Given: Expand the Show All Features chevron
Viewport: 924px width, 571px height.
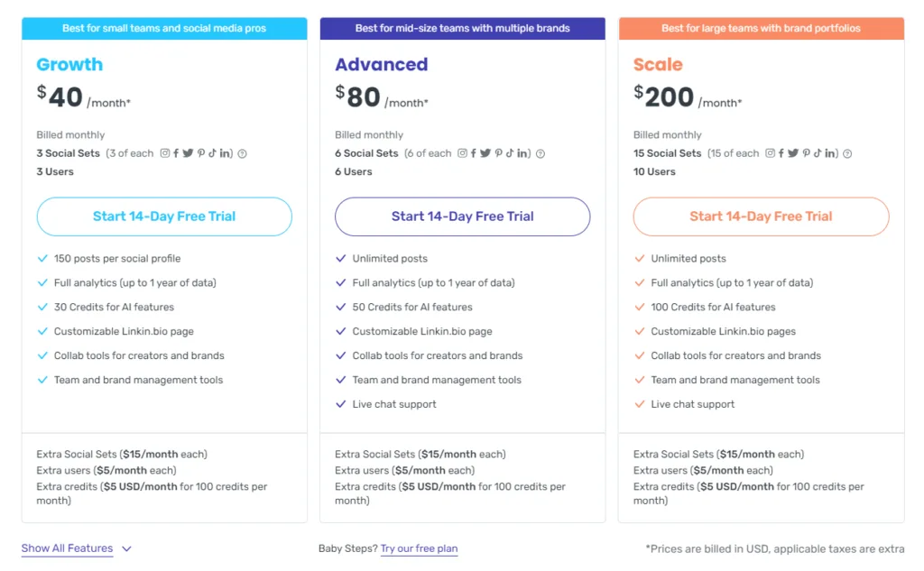Looking at the screenshot, I should (126, 548).
